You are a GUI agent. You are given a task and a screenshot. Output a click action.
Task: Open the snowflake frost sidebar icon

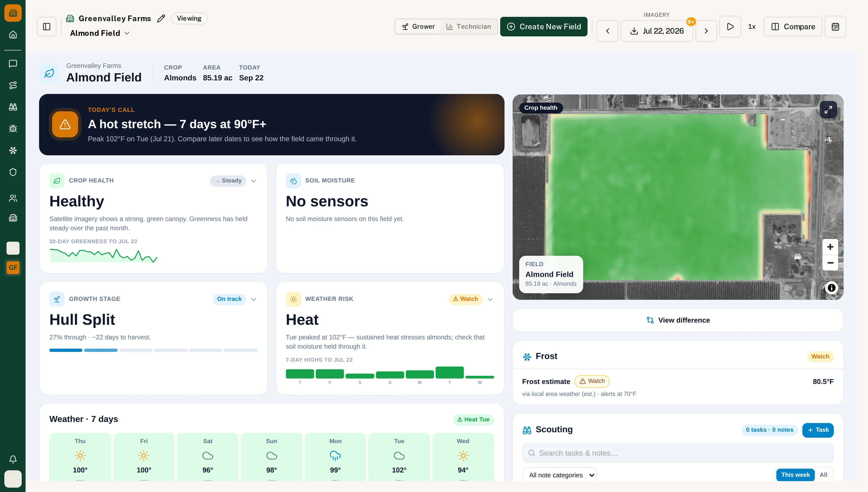[13, 150]
